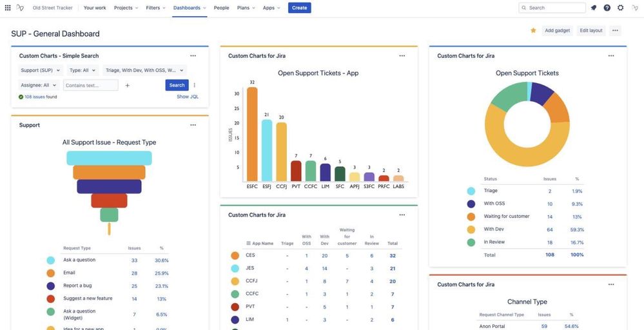
Task: Open the People page
Action: coord(221,8)
